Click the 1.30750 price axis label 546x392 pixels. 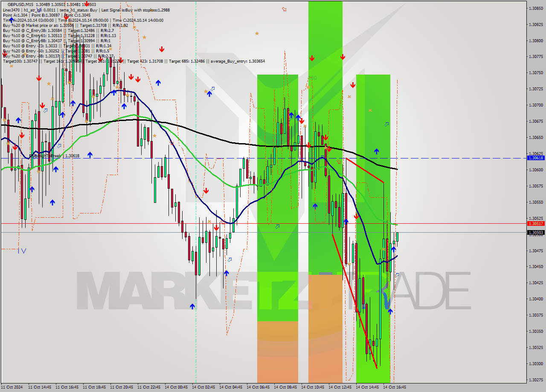[x=536, y=72]
